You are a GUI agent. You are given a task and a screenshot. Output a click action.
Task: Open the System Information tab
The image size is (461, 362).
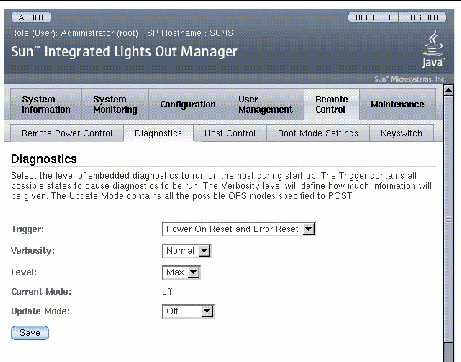coord(46,104)
